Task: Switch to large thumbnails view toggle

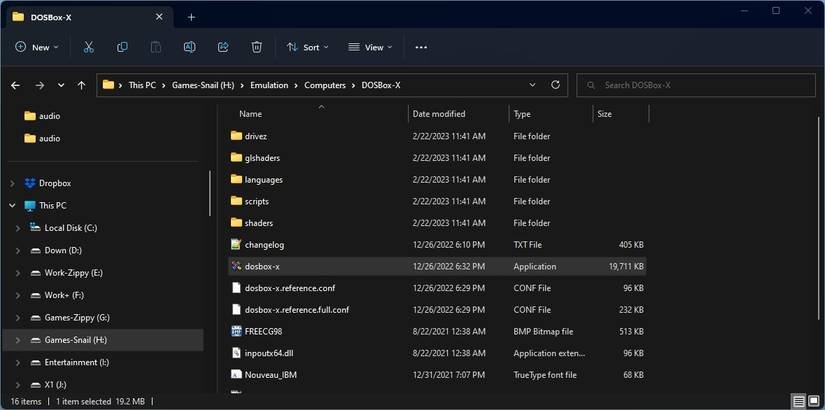Action: coord(814,401)
